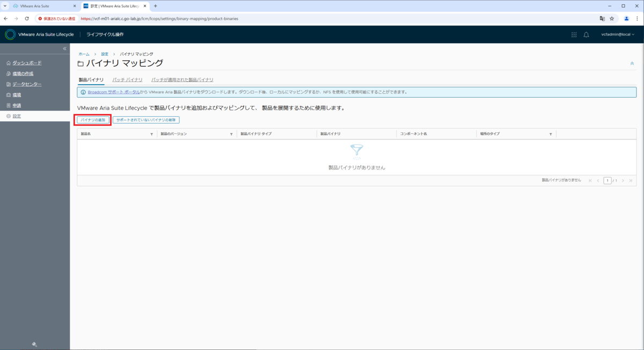644x350 pixels.
Task: Collapse the left sidebar with the double chevron
Action: (x=64, y=49)
